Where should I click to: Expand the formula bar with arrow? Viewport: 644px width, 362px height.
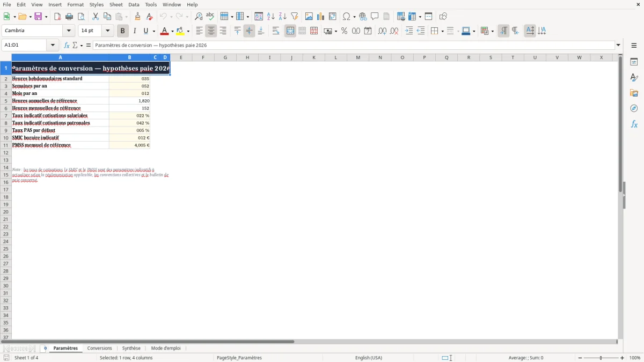(618, 46)
